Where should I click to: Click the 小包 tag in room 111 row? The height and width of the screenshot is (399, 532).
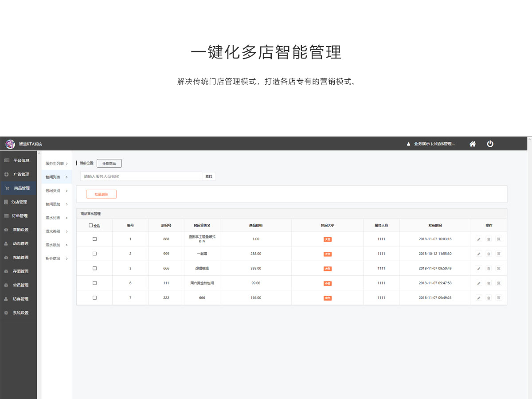[327, 283]
